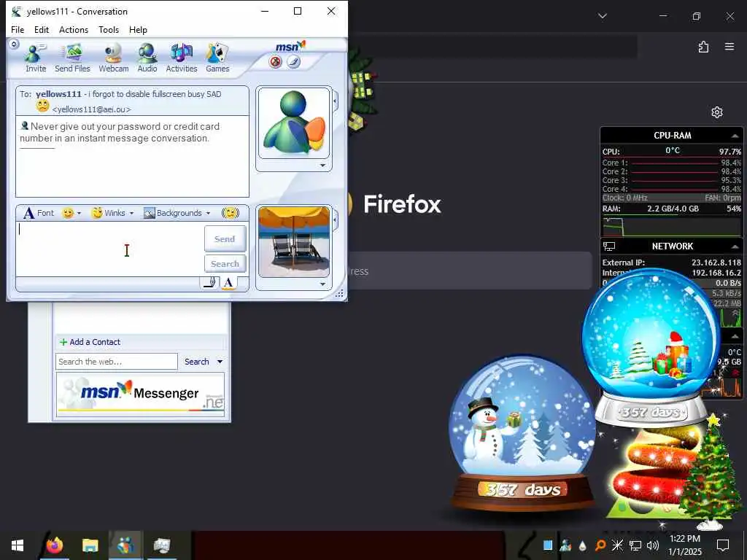This screenshot has height=560, width=747.
Task: Switch to handwriting pen input mode
Action: (210, 282)
